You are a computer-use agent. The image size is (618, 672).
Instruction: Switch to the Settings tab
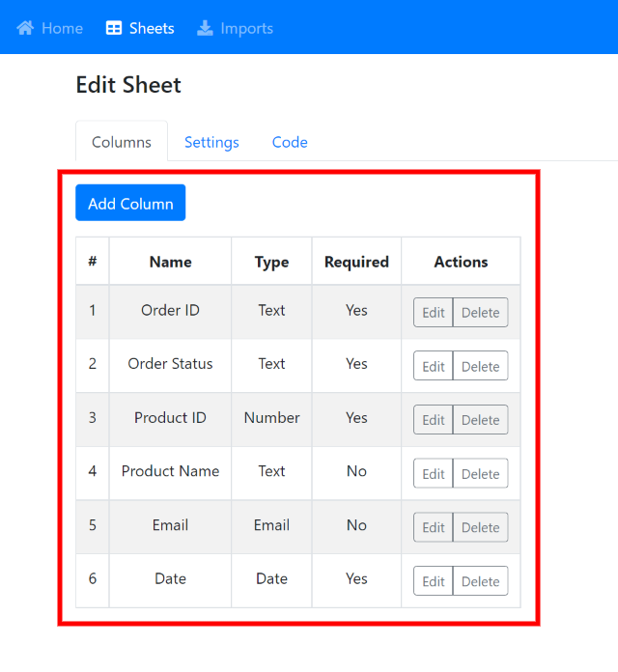click(x=211, y=142)
